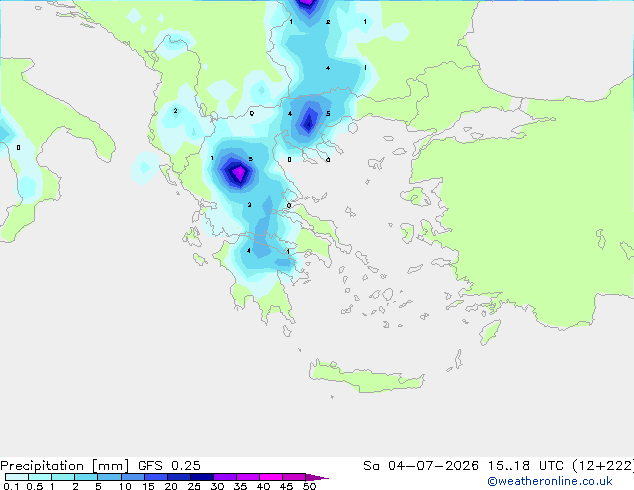This screenshot has height=490, width=634.
Task: Click the 40–45 mm legend swatch
Action: click(x=271, y=477)
